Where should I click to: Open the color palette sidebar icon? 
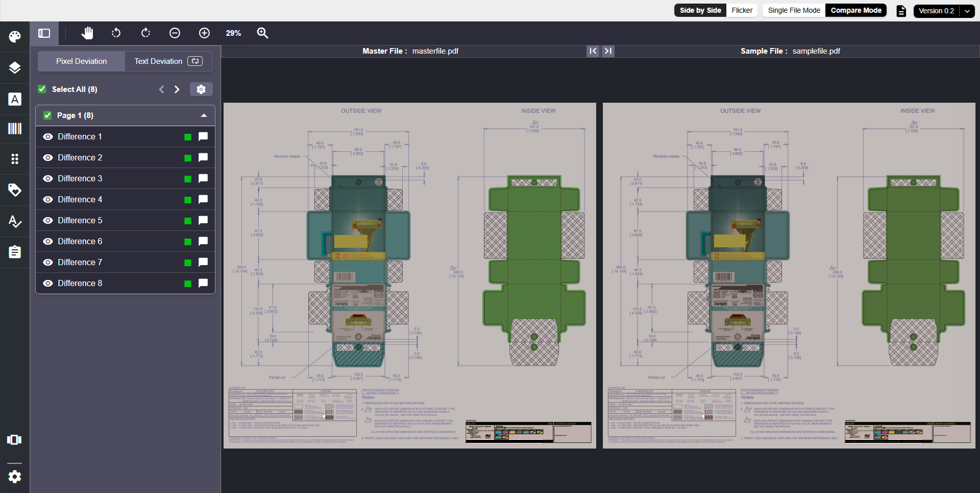point(15,37)
